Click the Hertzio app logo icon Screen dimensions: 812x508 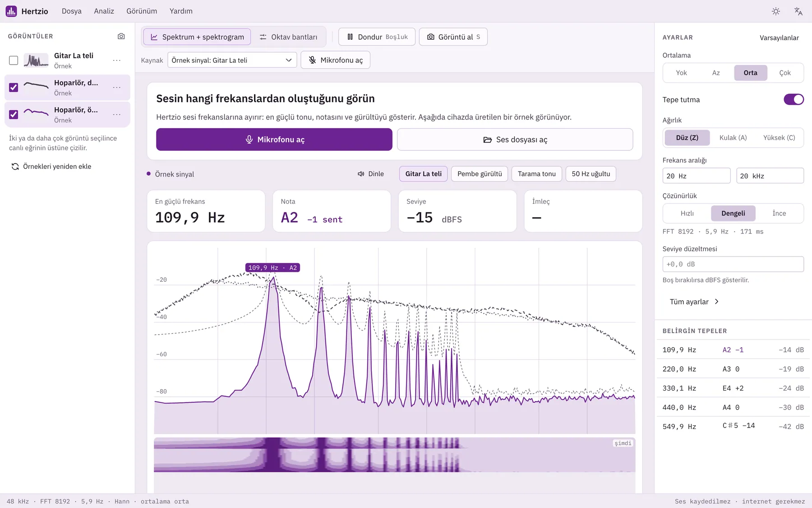tap(11, 11)
